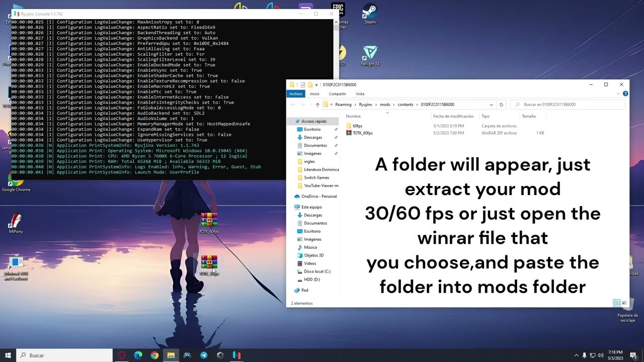Navigate to Roaming in the breadcrumb
This screenshot has width=644, height=362.
coord(343,105)
